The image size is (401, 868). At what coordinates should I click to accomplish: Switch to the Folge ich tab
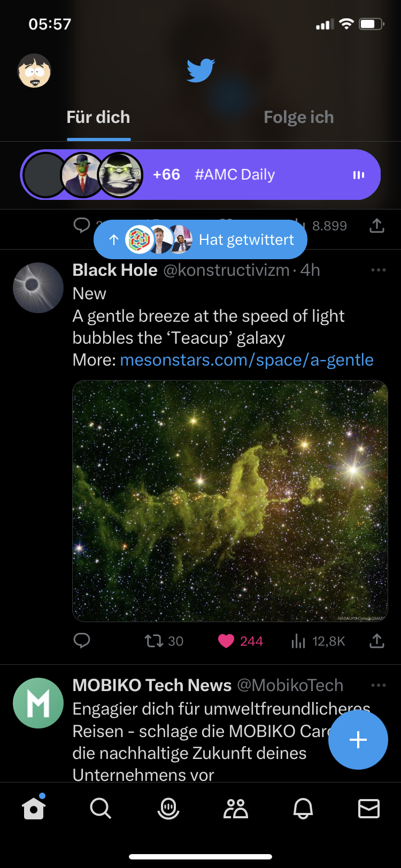pos(299,118)
